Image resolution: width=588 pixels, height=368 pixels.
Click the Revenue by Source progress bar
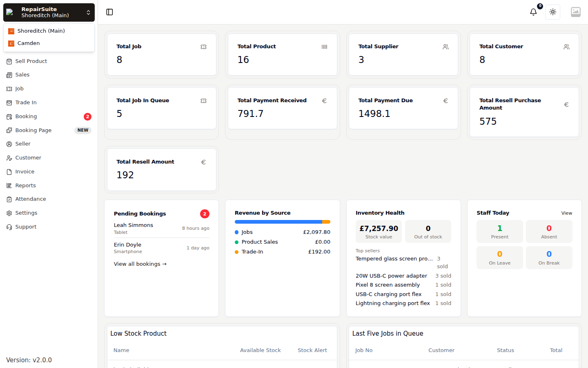283,222
